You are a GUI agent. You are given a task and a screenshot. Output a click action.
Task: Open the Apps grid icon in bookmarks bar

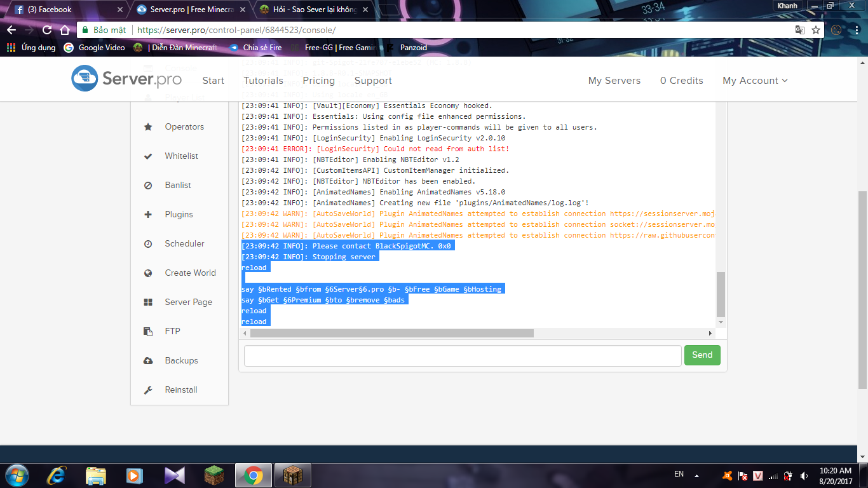(x=11, y=48)
